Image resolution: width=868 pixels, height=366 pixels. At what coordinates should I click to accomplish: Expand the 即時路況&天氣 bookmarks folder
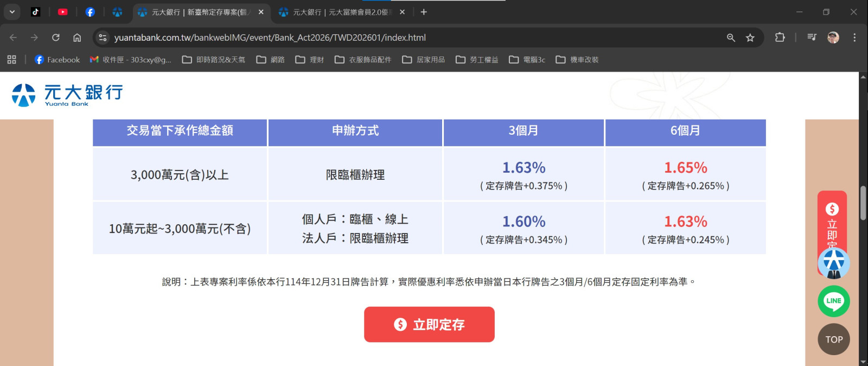coord(214,60)
